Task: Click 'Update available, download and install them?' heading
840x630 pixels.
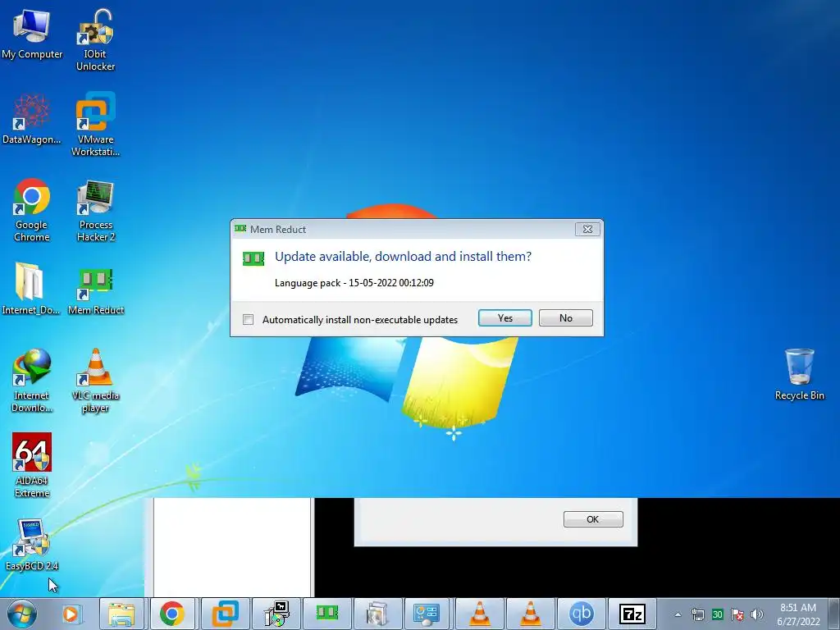Action: pos(403,257)
